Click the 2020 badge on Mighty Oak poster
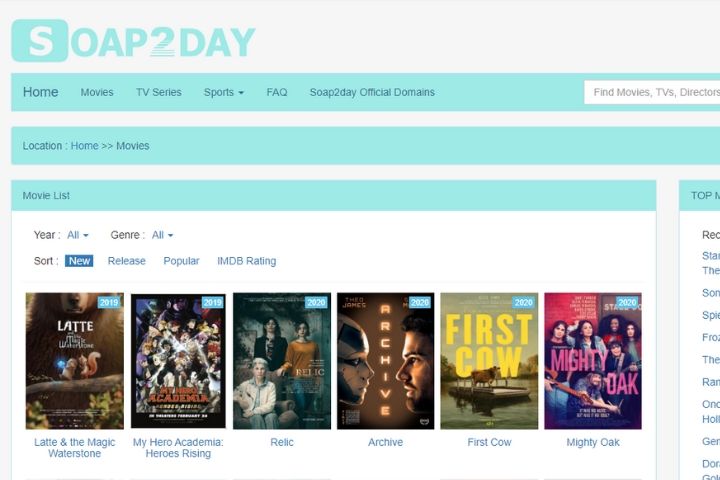The image size is (720, 480). [x=627, y=302]
